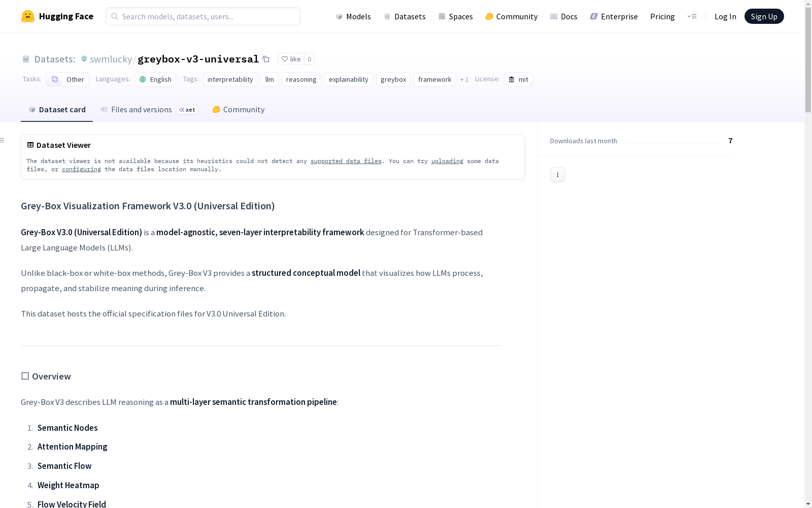The image size is (812, 508).
Task: Follow the configuring link in viewer notice
Action: pos(81,169)
